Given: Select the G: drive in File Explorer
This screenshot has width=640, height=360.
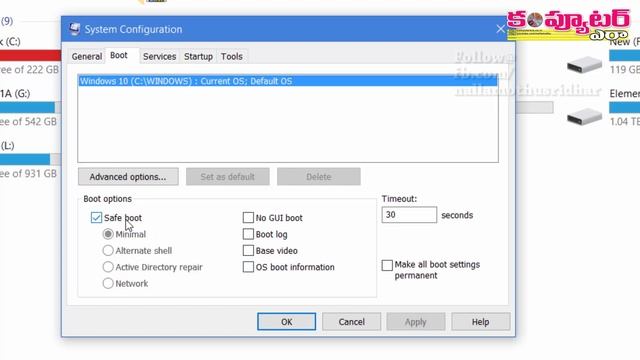Looking at the screenshot, I should point(29,107).
